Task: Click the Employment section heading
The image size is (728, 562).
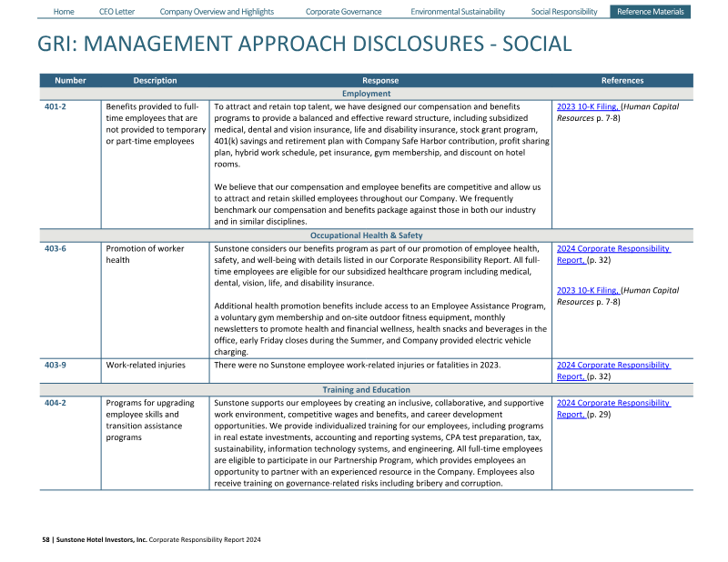Action: pyautogui.click(x=366, y=94)
